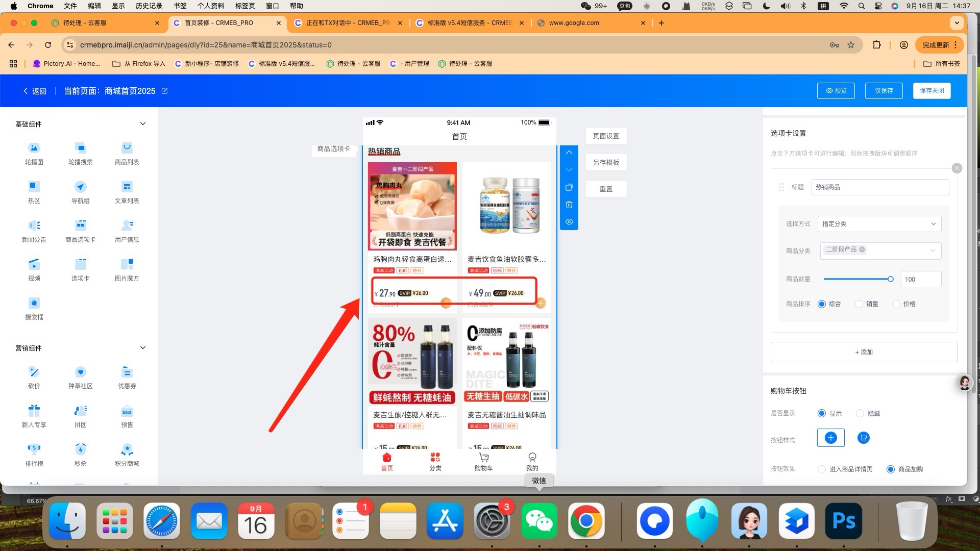This screenshot has height=551, width=980.
Task: Switch to 正在和TX对话中 tab
Action: click(x=349, y=23)
